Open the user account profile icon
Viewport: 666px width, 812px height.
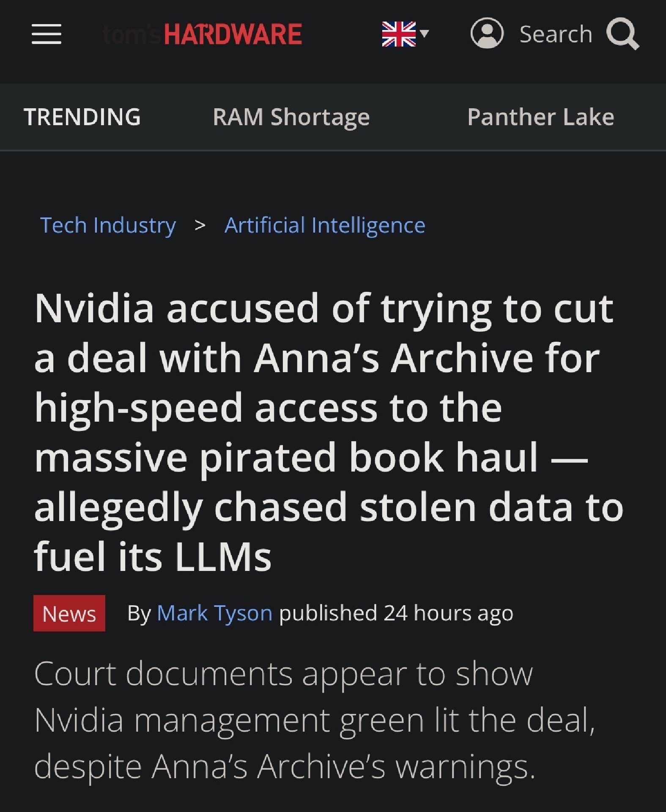point(487,33)
